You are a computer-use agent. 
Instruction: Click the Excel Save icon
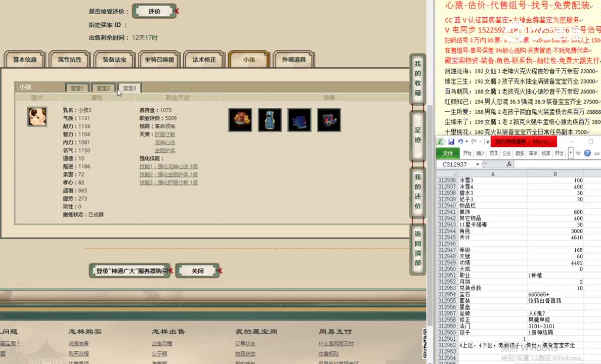[452, 142]
